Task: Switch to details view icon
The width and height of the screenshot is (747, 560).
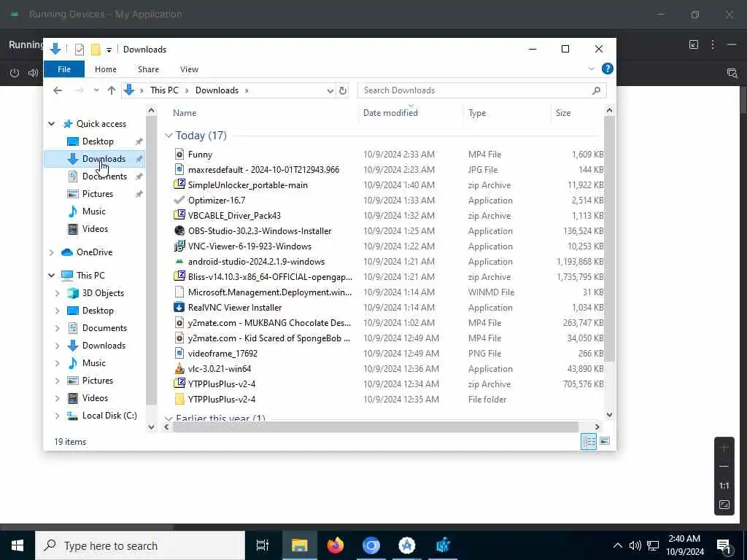Action: [589, 441]
